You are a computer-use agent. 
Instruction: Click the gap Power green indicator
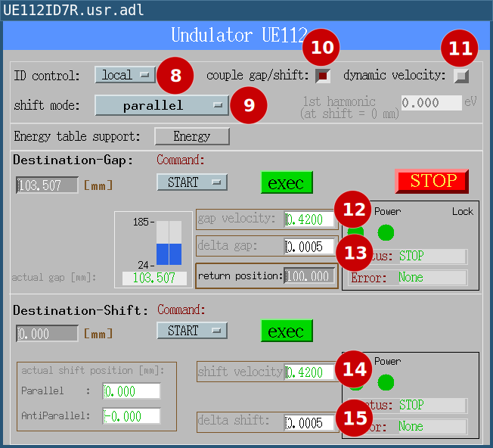[x=386, y=232]
